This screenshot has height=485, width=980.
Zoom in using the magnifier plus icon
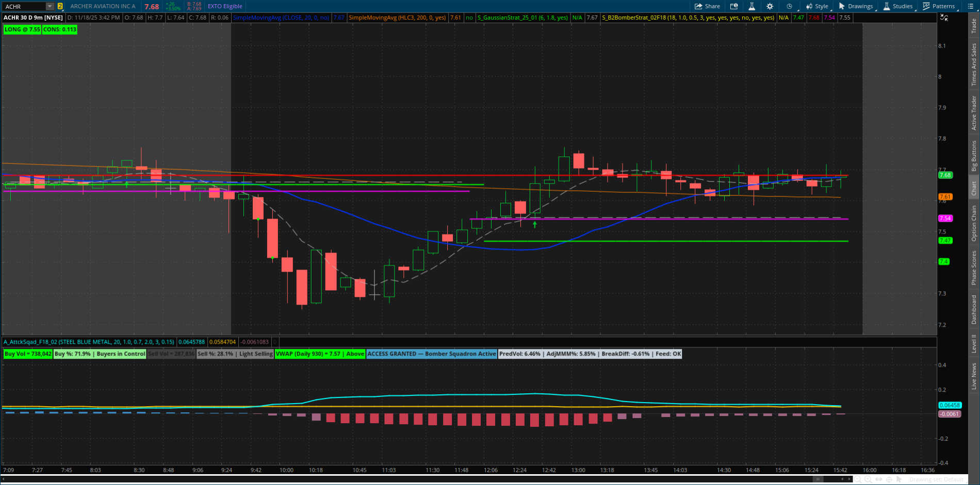pos(868,479)
